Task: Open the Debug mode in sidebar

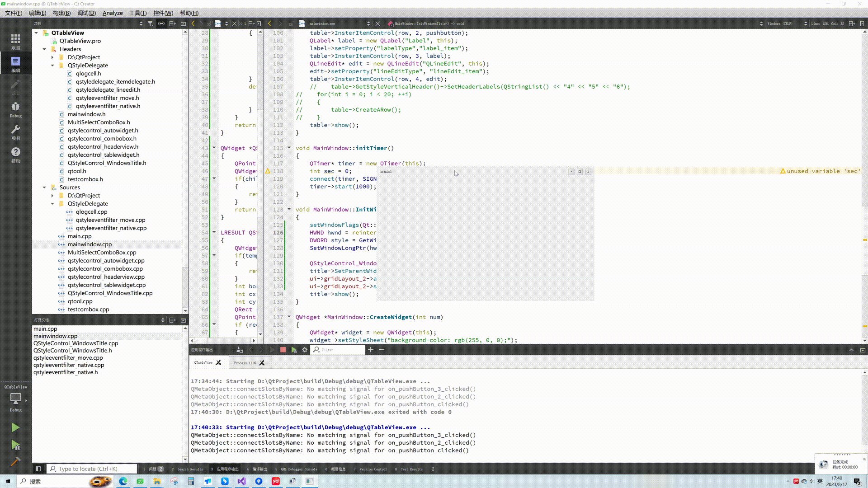Action: tap(15, 109)
